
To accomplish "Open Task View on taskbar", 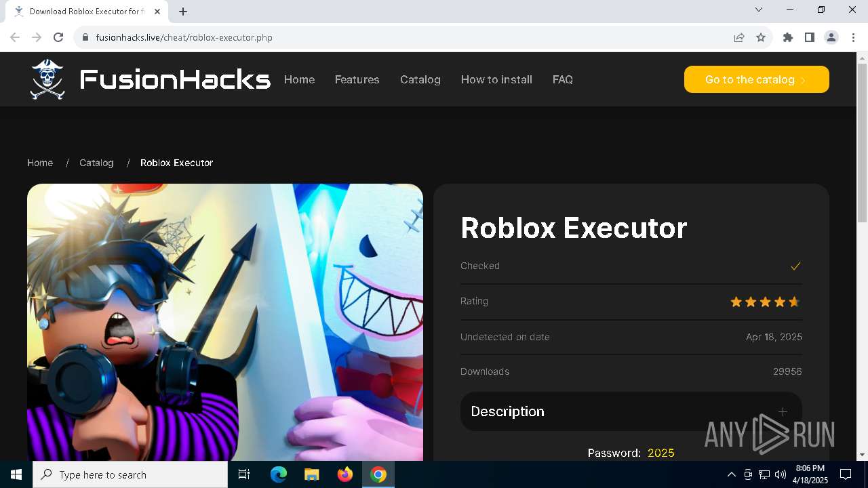I will (244, 474).
